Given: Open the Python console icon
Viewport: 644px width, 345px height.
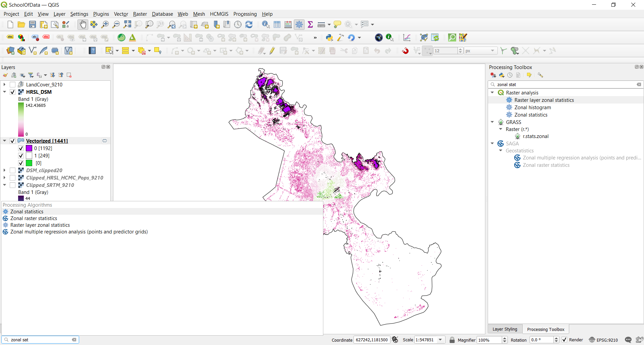Looking at the screenshot, I should (329, 38).
